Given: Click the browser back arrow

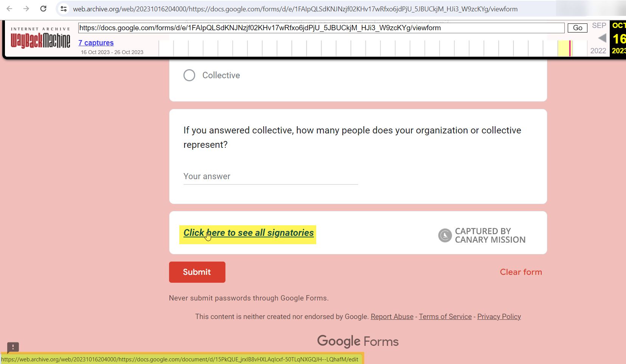Looking at the screenshot, I should [x=9, y=9].
